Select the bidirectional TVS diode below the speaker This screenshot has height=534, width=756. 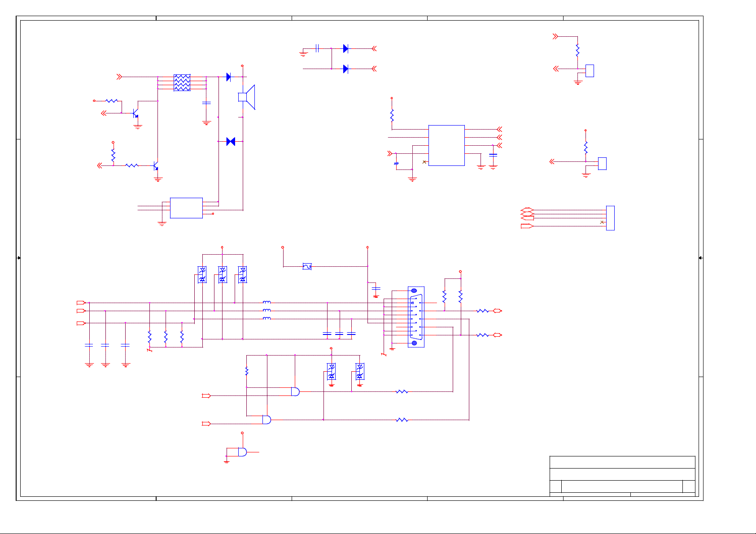click(x=231, y=142)
